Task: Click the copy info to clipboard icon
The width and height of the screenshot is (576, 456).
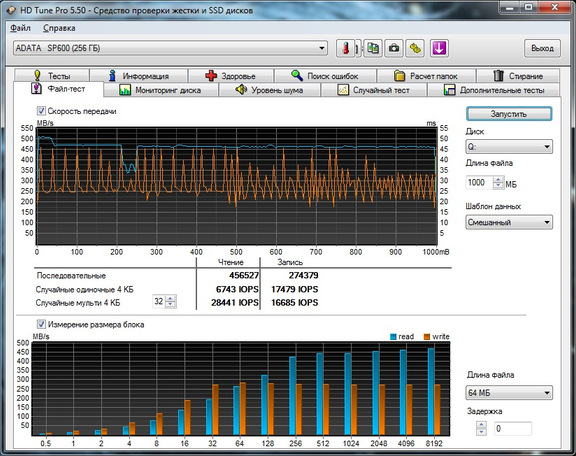Action: click(373, 49)
